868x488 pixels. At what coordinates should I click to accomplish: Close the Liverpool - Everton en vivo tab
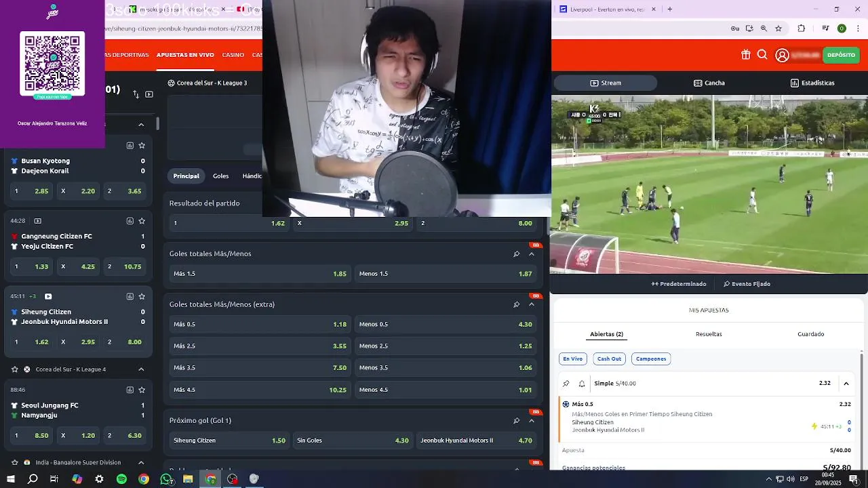[654, 9]
